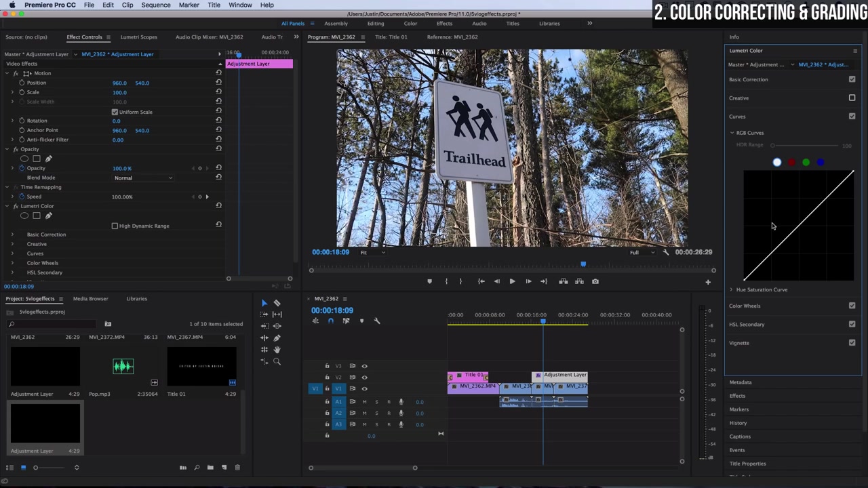Open the Basic Correction section in Lumetri Color

point(748,79)
